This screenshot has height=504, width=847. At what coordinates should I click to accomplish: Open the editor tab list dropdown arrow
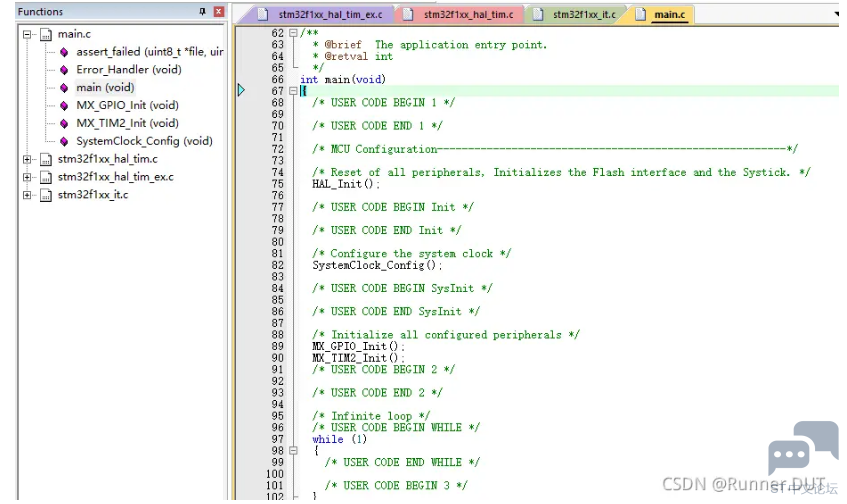coord(837,15)
